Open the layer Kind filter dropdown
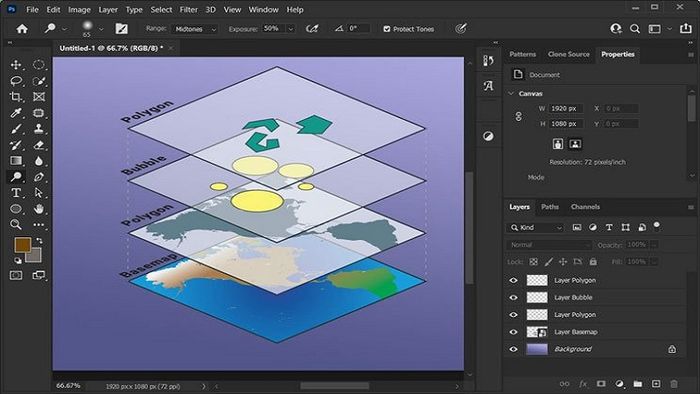 536,228
